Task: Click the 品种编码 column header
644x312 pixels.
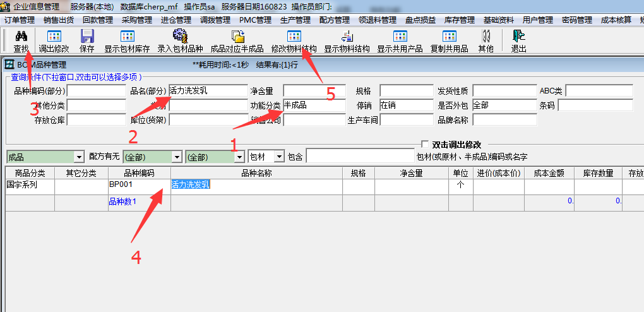Action: click(139, 173)
